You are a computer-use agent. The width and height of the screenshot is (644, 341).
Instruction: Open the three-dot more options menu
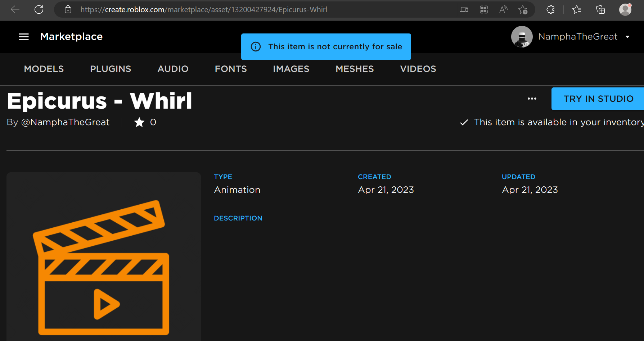[532, 99]
